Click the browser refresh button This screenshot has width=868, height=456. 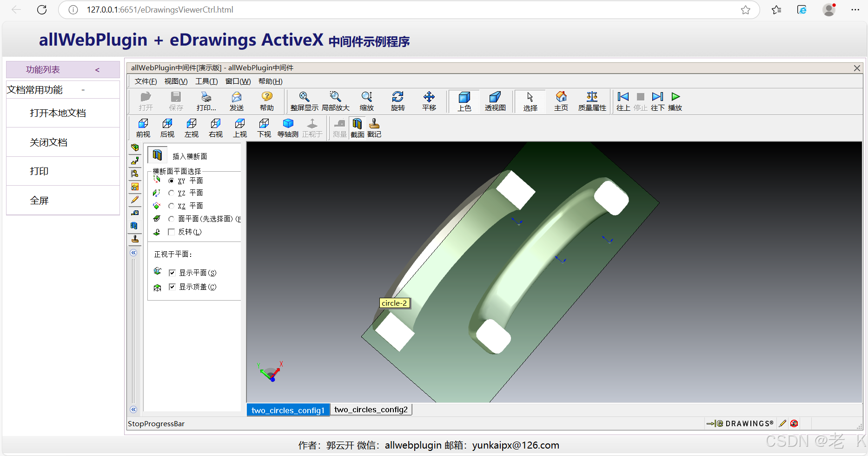click(42, 10)
